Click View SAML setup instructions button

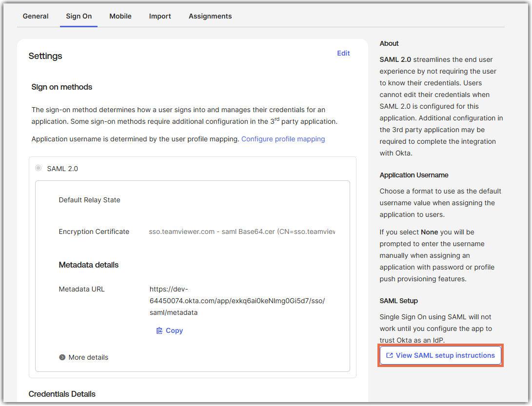(x=440, y=355)
